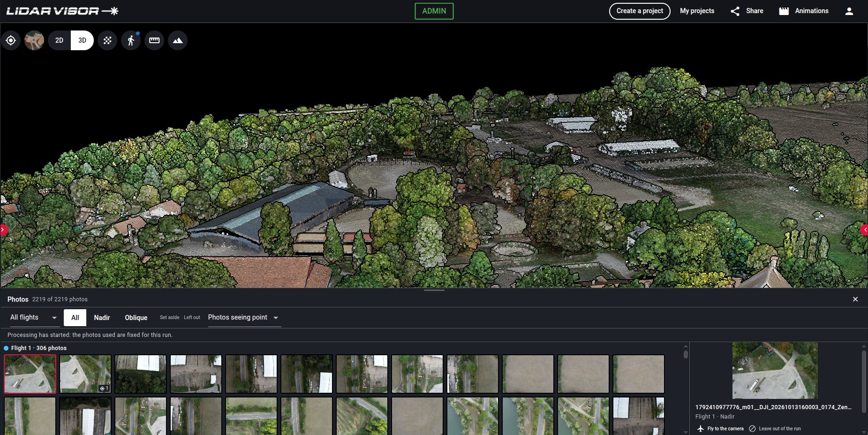Toggle the Set aside filter
The width and height of the screenshot is (868, 435).
(x=169, y=318)
